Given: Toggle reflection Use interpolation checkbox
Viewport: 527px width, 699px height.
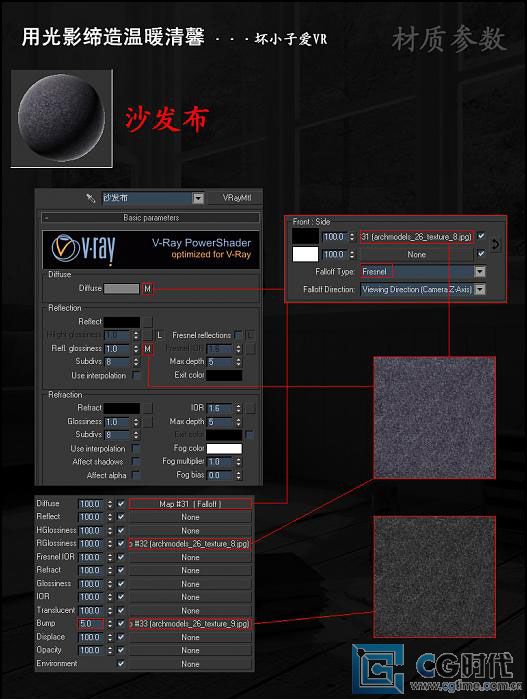Looking at the screenshot, I should click(x=136, y=375).
